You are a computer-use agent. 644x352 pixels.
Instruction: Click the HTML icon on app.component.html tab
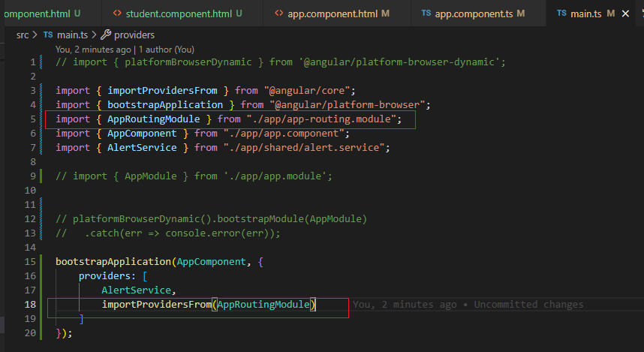(280, 14)
